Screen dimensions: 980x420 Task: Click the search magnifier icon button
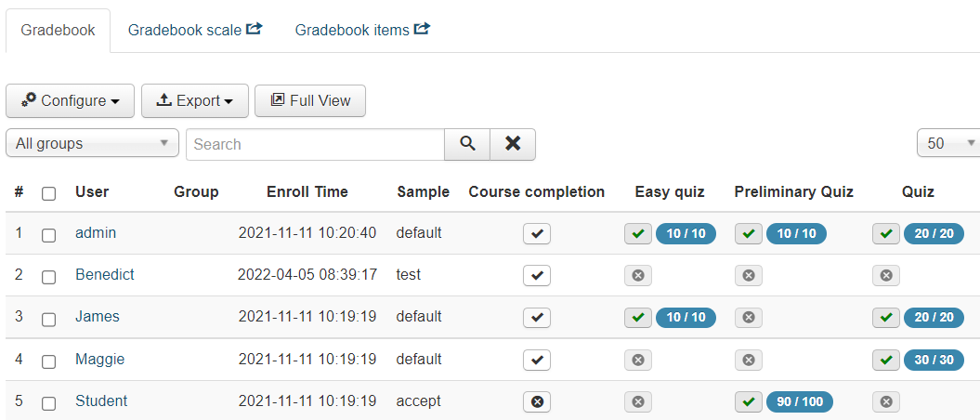[x=467, y=144]
